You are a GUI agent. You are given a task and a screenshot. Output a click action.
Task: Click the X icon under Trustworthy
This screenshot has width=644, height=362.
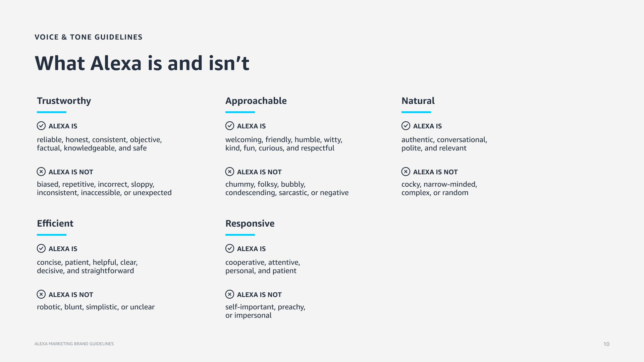point(41,172)
